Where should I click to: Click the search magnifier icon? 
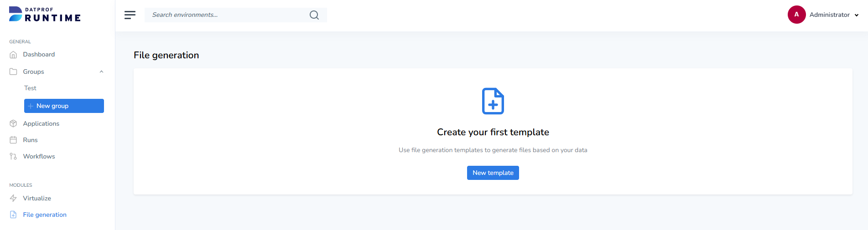point(314,15)
